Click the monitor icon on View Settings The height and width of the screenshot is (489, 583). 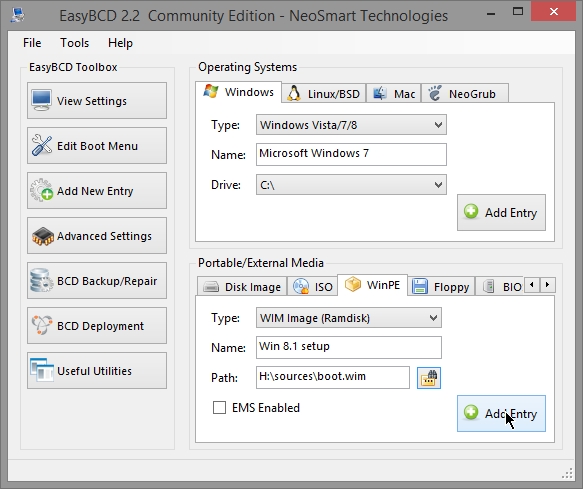click(x=41, y=100)
